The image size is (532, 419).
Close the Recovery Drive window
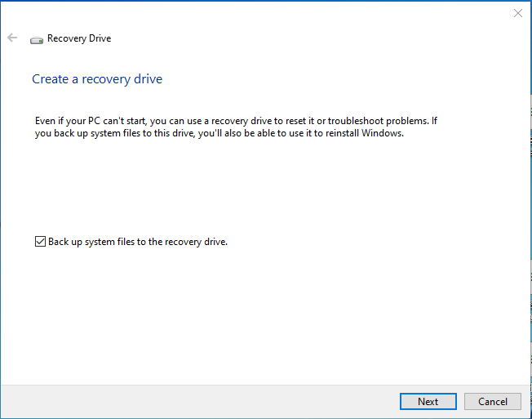coord(517,13)
